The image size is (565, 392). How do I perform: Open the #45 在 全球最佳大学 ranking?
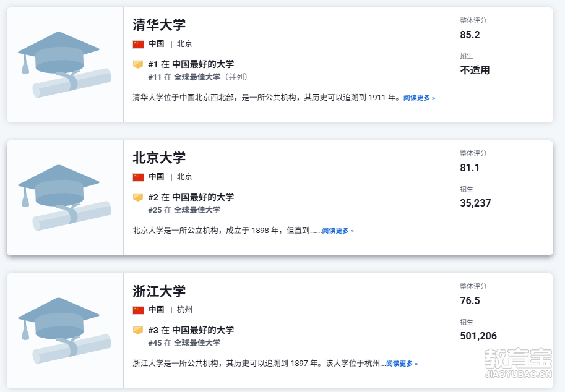(x=184, y=343)
